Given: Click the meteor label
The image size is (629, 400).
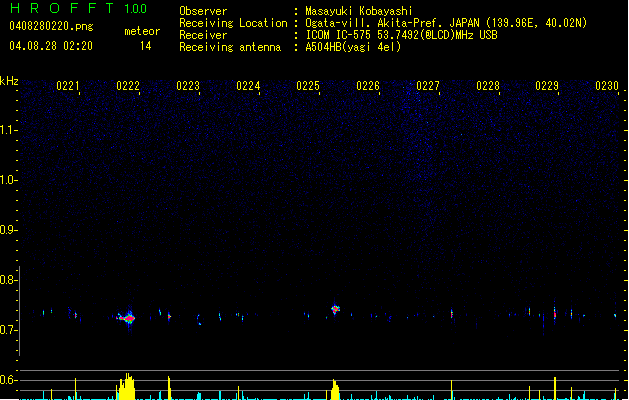Looking at the screenshot, I should (x=142, y=31).
